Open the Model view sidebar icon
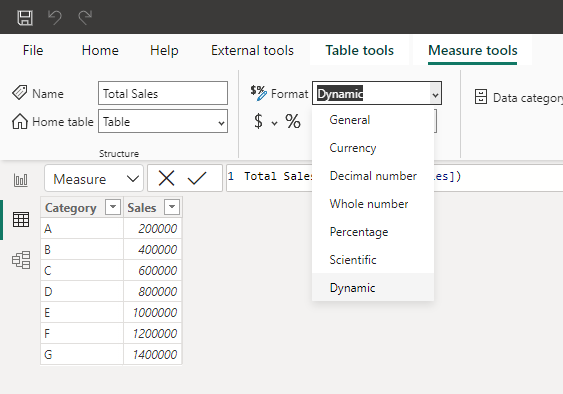563x394 pixels. [x=21, y=260]
